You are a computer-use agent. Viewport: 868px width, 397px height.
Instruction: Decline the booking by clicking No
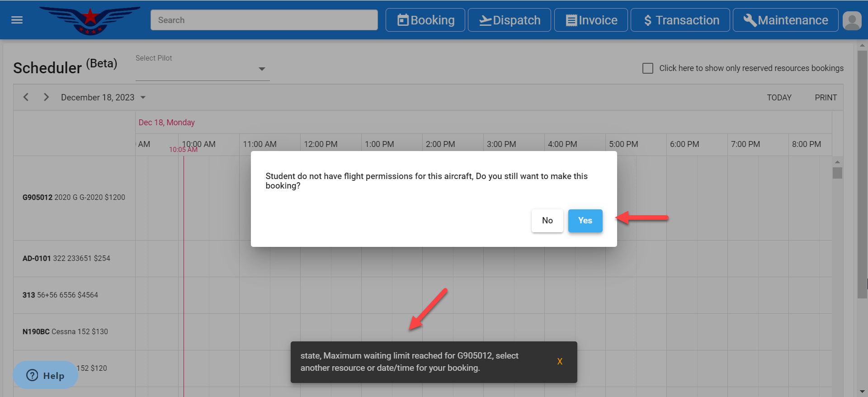coord(547,221)
